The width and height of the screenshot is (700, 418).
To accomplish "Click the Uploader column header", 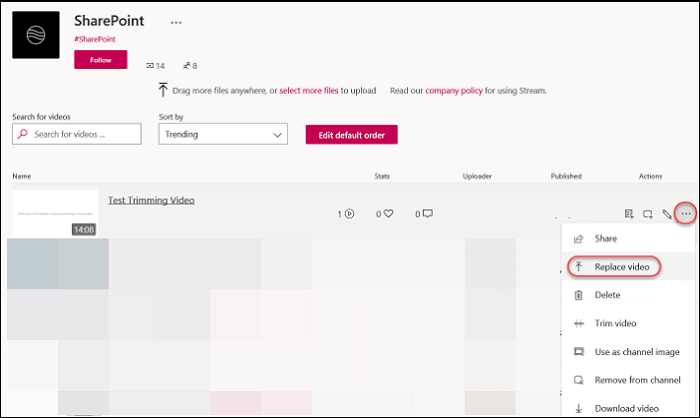I will click(x=477, y=176).
